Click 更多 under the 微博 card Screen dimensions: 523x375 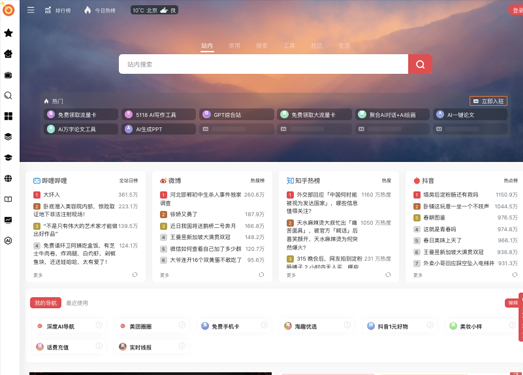click(164, 275)
